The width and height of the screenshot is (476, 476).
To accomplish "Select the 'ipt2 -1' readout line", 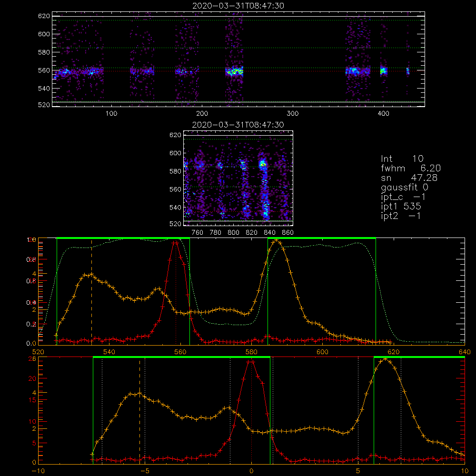I will (401, 216).
